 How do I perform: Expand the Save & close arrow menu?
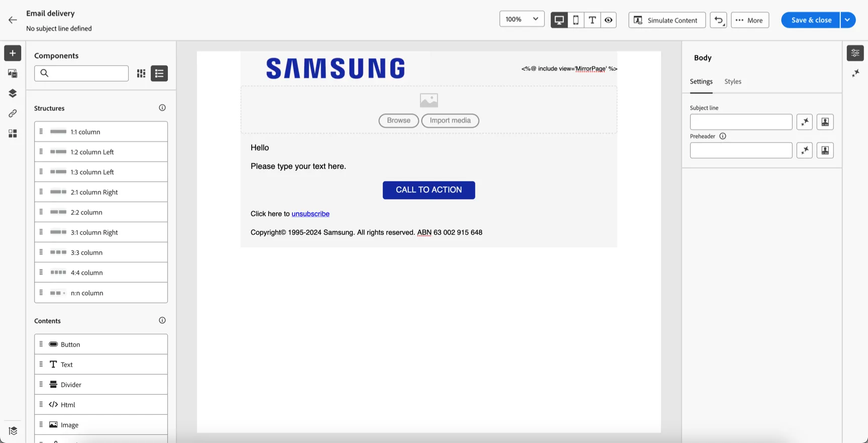(848, 20)
